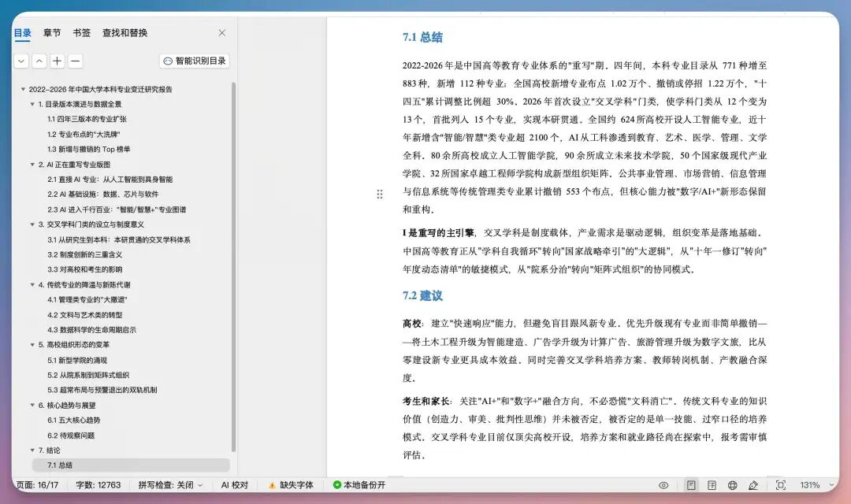Click the 131% zoom percentage

pyautogui.click(x=810, y=485)
